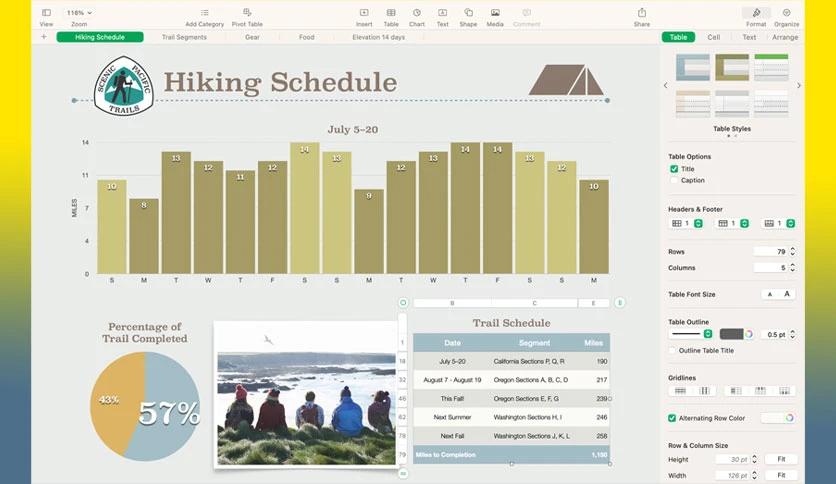Viewport: 836px width, 484px height.
Task: Click the Pivot Table toolbar icon
Action: (x=247, y=13)
